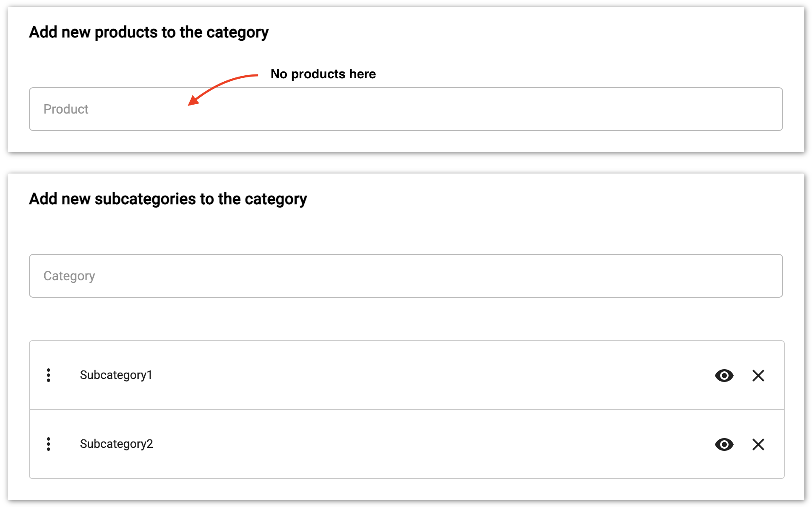Click into the Category input box
Viewport: 812px width, 507px height.
tap(405, 276)
